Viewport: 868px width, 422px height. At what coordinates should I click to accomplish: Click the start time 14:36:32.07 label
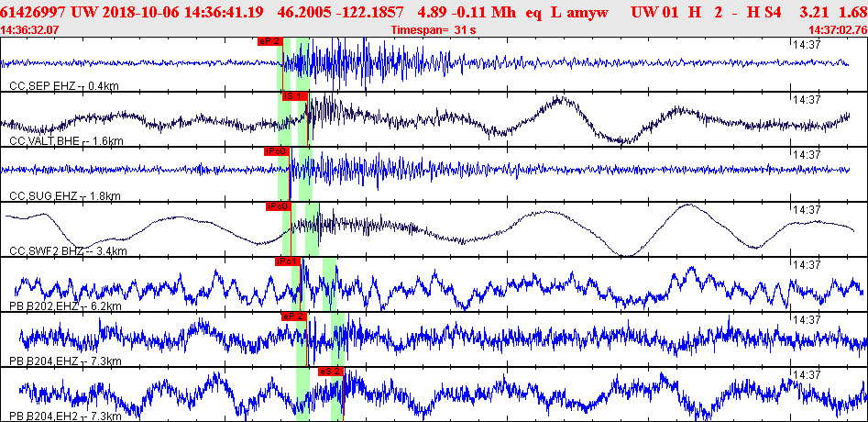(x=30, y=30)
